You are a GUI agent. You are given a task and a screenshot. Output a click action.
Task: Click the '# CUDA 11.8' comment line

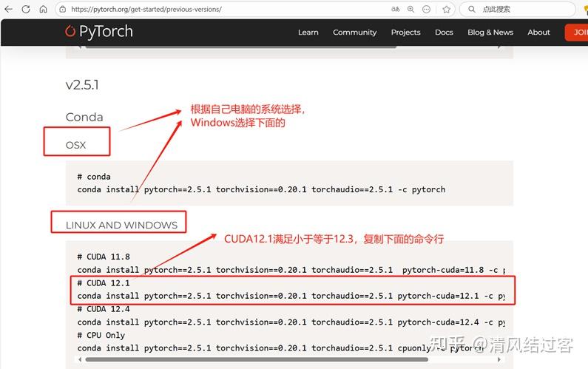coord(104,257)
